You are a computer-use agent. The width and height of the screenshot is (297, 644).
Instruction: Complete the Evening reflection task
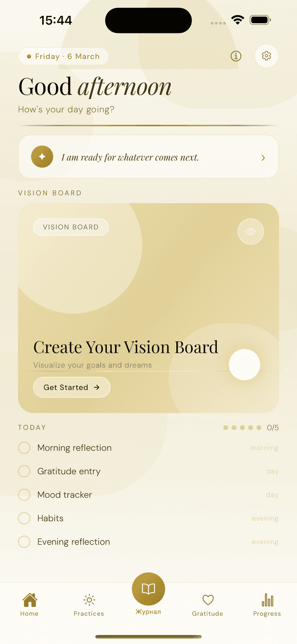point(24,541)
